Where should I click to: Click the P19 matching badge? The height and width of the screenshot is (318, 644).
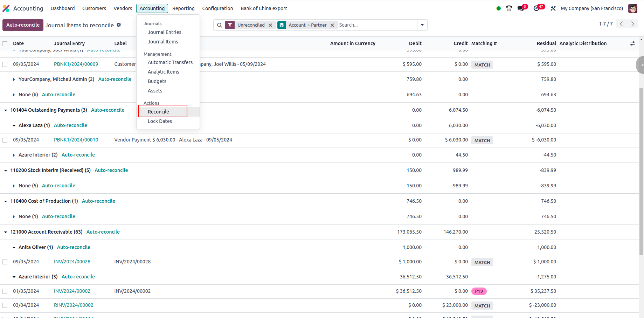point(479,291)
